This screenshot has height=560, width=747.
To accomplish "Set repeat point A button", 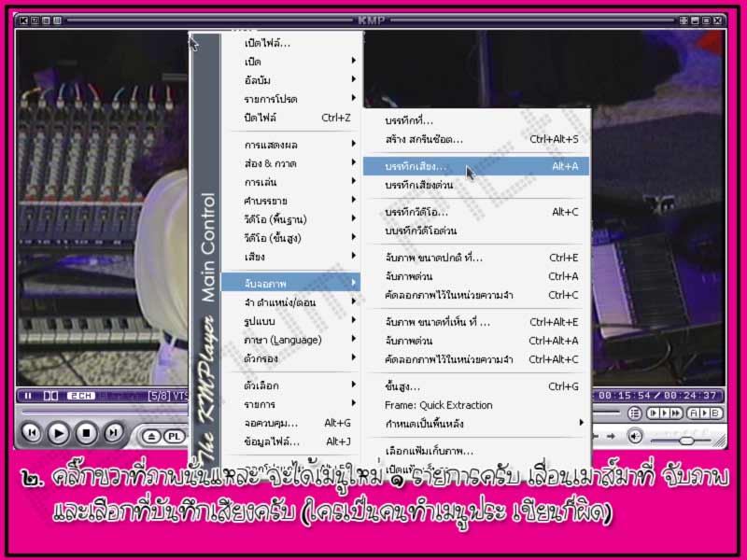I will [x=693, y=413].
